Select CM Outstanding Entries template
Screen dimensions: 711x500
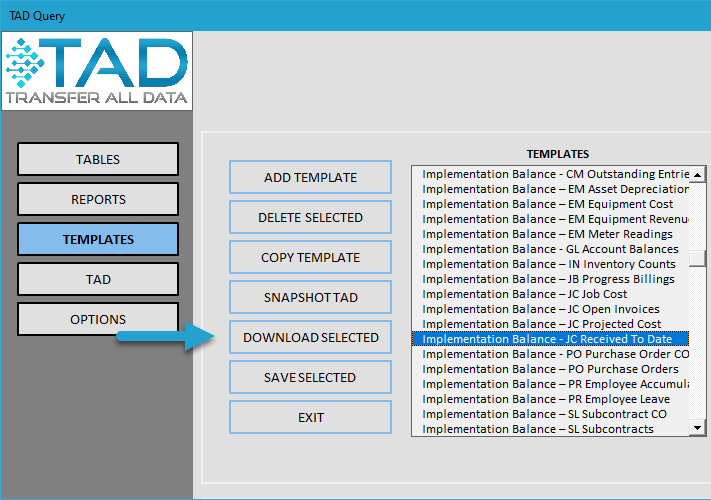(x=550, y=174)
